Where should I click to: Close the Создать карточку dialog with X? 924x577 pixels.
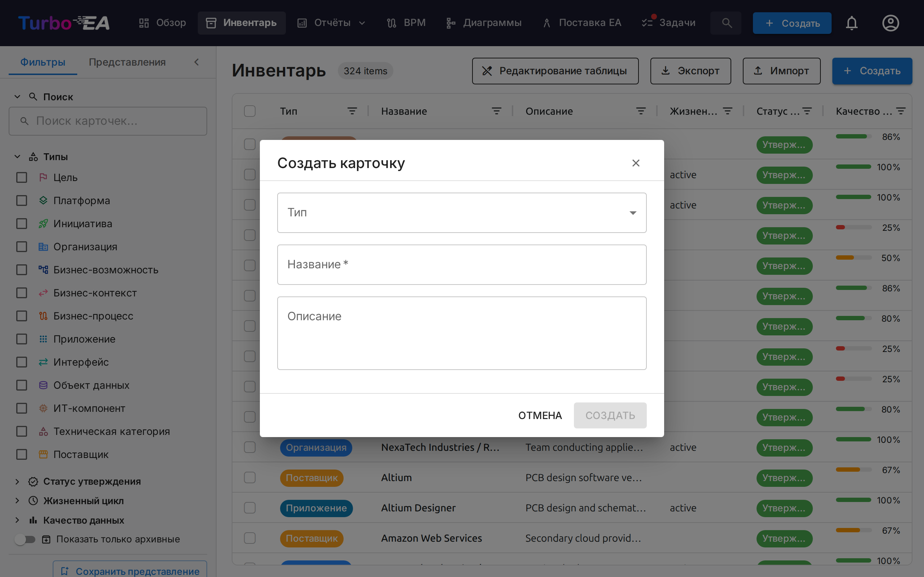point(636,163)
